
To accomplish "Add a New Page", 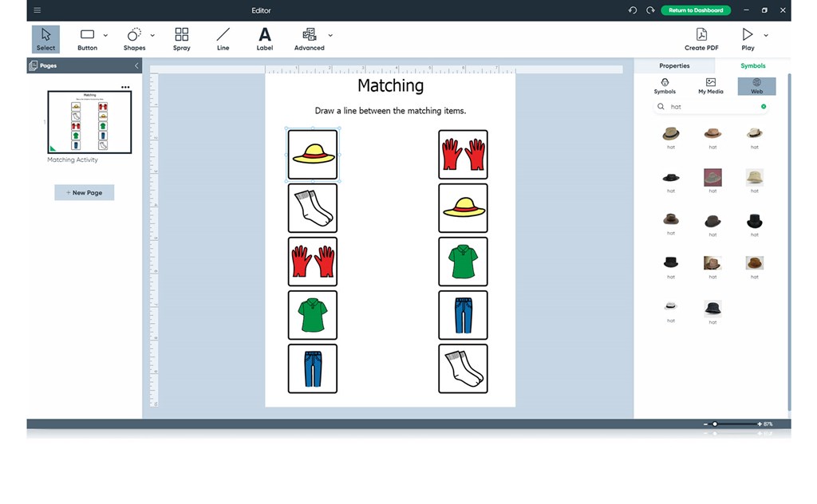I will point(84,192).
